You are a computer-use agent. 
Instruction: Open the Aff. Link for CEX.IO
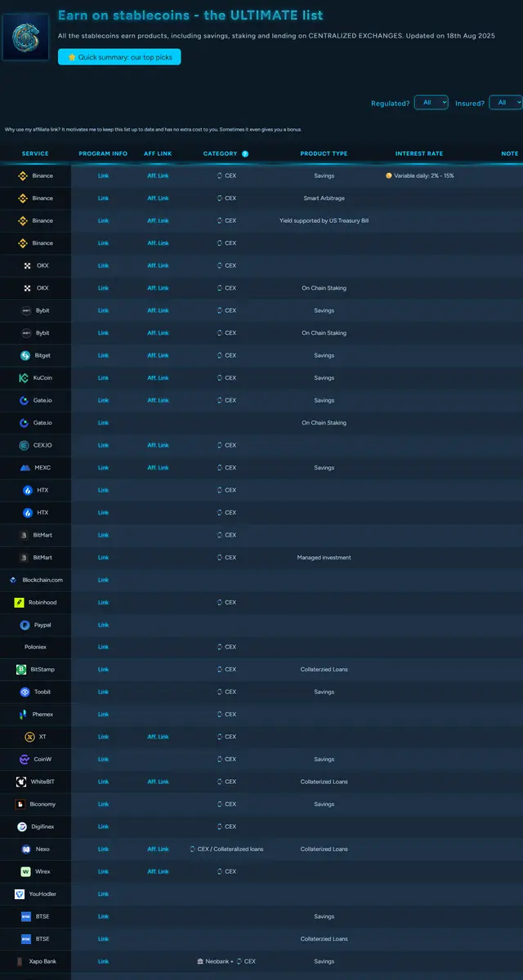tap(158, 445)
